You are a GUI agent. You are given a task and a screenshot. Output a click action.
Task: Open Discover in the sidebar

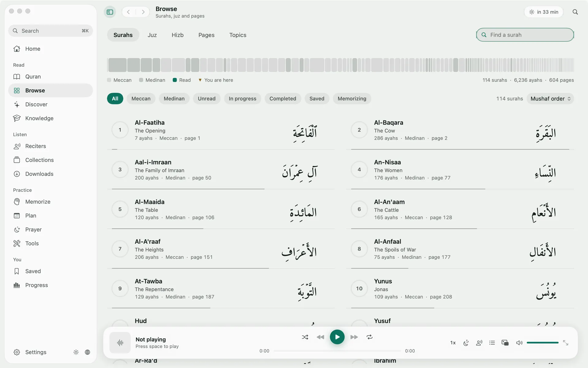[x=51, y=105]
